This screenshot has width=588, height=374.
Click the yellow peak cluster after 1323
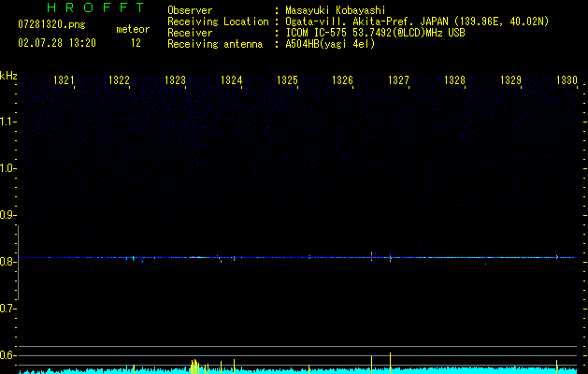coord(195,367)
